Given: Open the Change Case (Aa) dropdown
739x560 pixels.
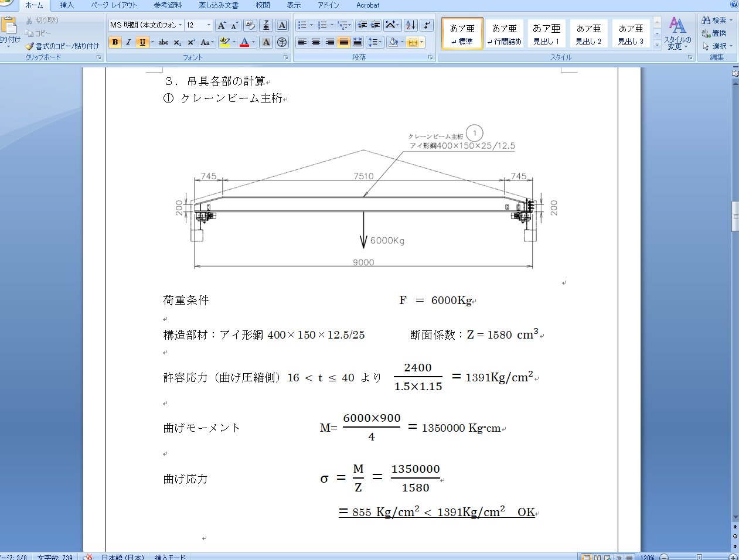Looking at the screenshot, I should 206,42.
